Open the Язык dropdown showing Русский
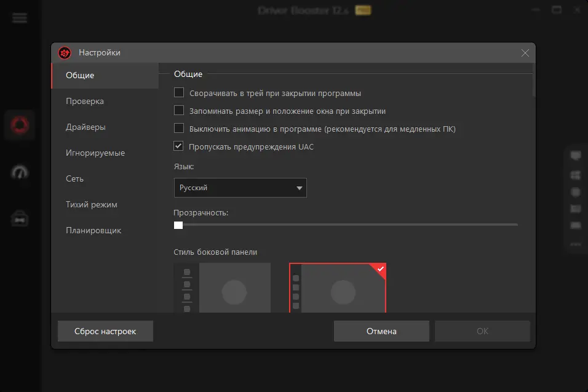The width and height of the screenshot is (588, 392). pos(240,188)
